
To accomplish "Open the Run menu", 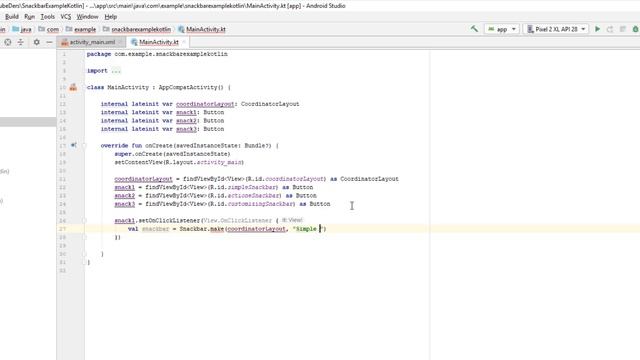I will [29, 17].
